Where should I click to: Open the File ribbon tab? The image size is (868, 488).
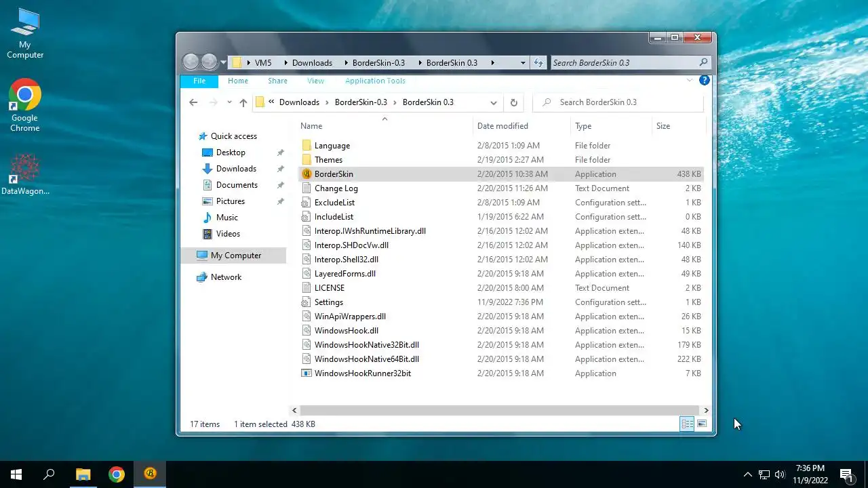(199, 81)
